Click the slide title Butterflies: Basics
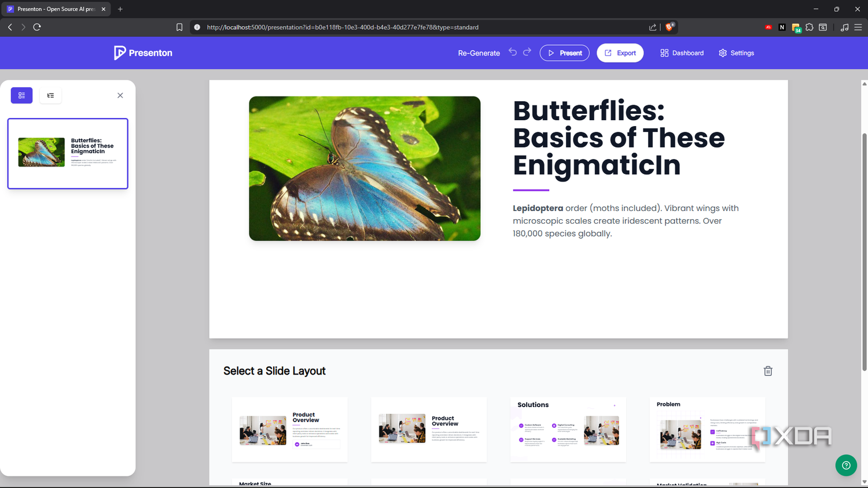 click(x=619, y=138)
